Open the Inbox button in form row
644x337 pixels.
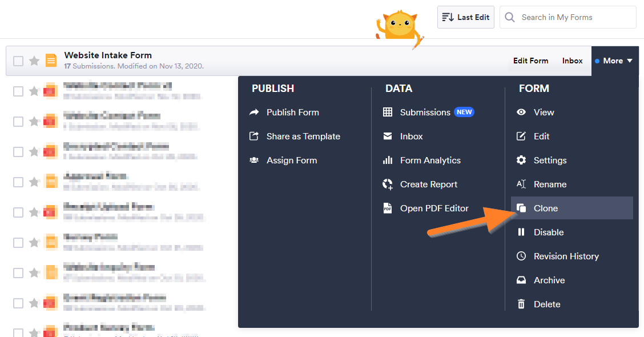click(572, 61)
